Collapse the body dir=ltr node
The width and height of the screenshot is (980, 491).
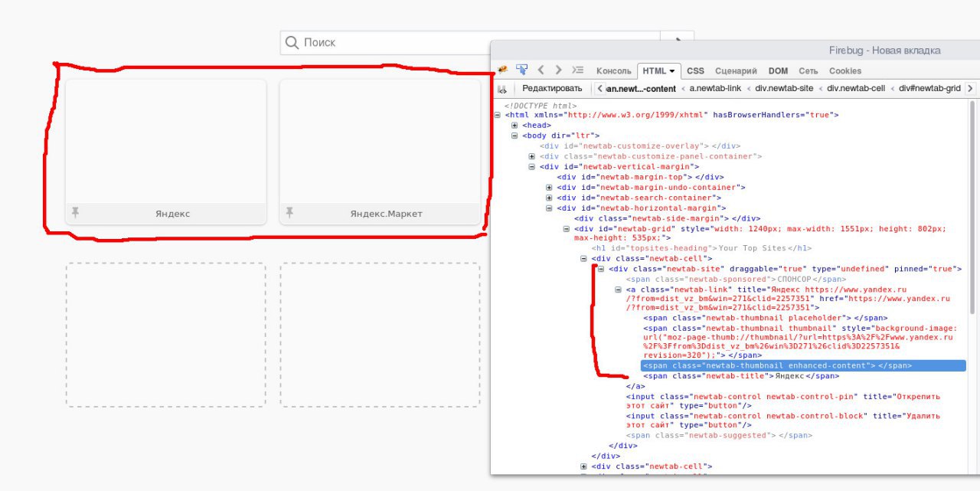514,136
